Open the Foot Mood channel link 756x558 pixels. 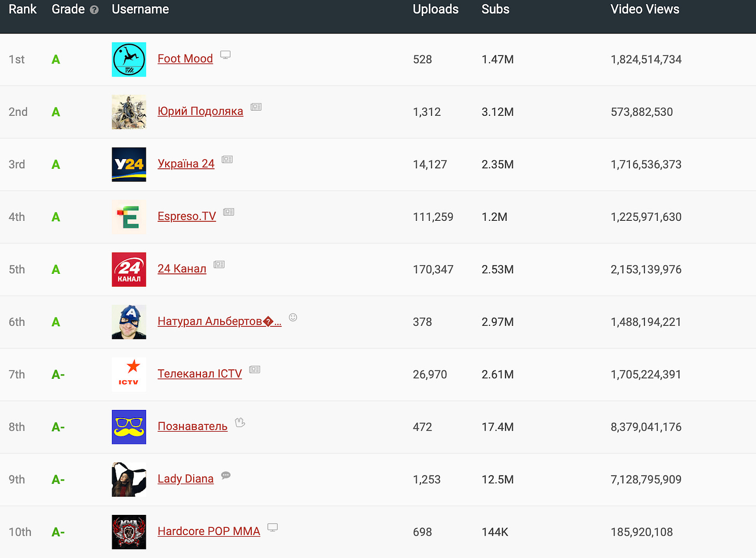coord(185,59)
